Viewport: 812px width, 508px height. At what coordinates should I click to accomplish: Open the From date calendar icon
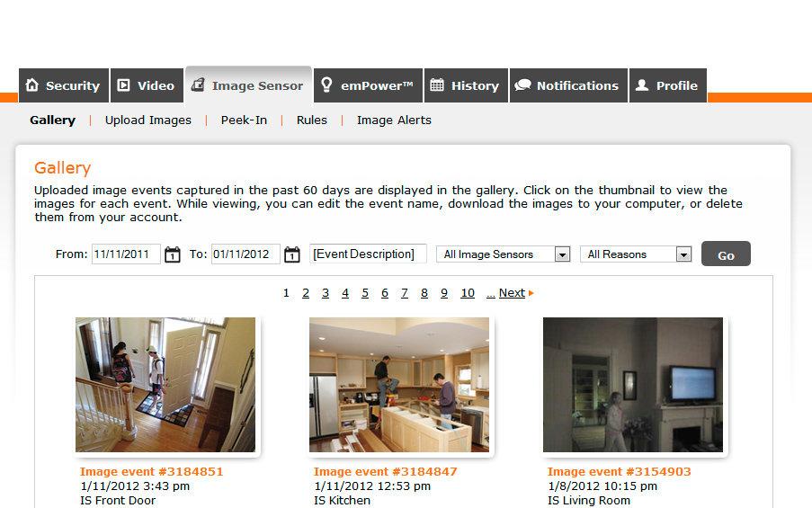[173, 254]
